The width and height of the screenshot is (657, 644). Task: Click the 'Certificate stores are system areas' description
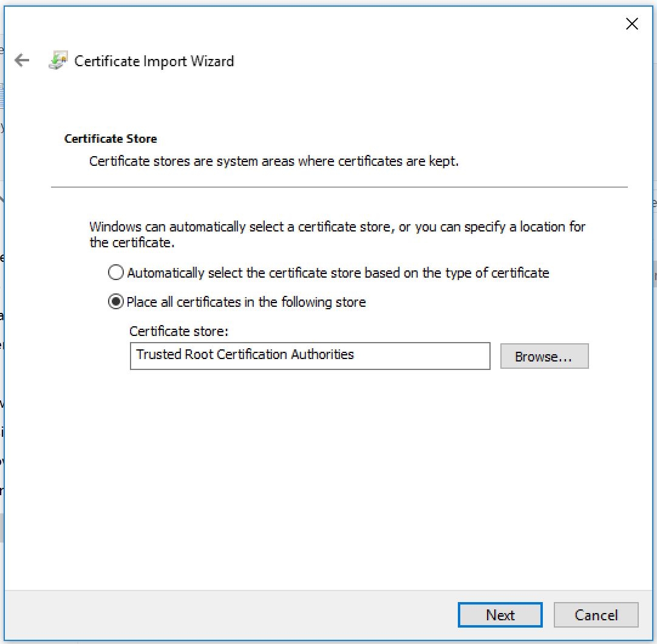[x=273, y=162]
